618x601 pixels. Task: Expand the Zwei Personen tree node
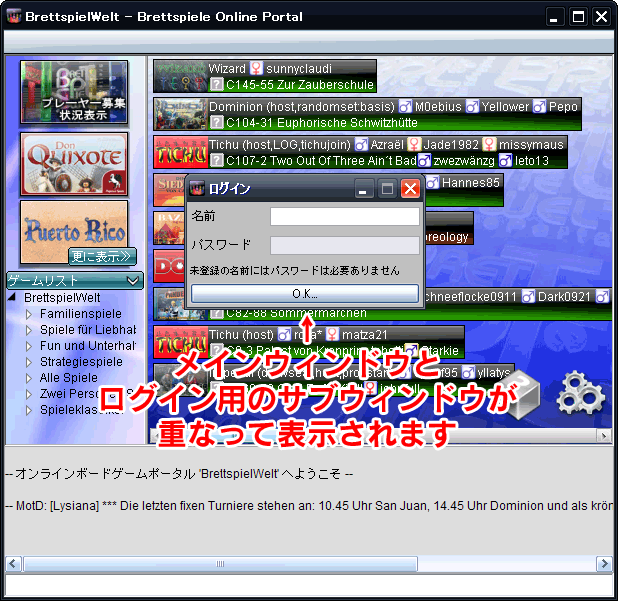click(x=28, y=394)
